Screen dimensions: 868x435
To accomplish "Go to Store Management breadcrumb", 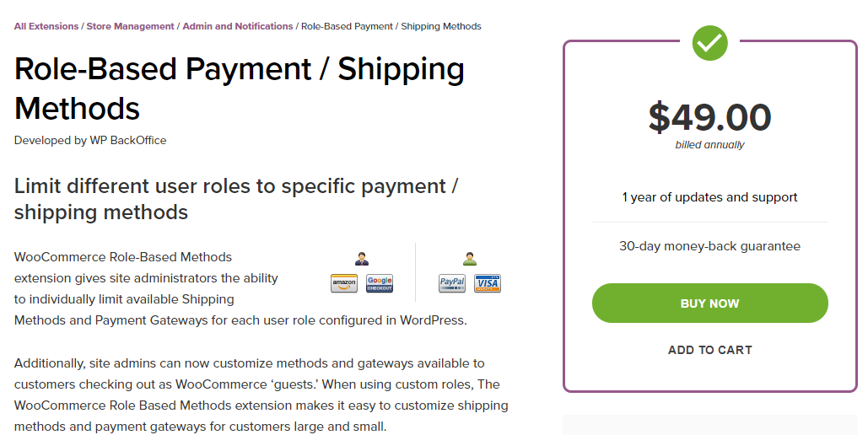I will click(131, 26).
